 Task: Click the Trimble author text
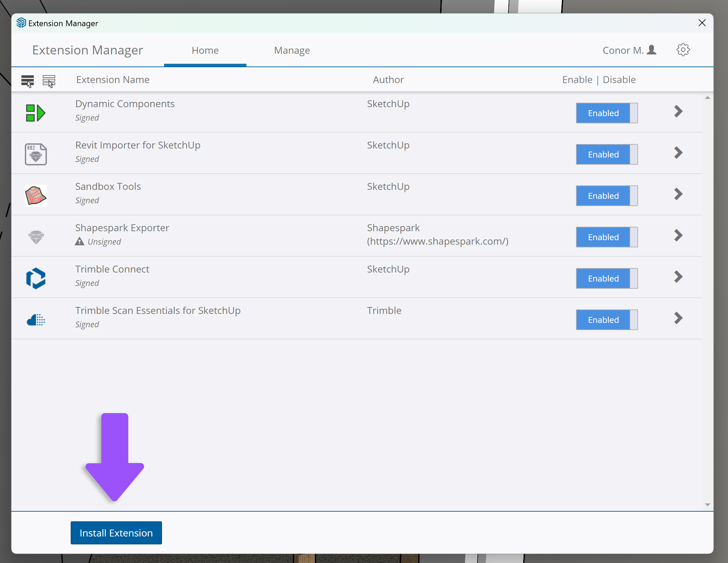click(x=384, y=310)
